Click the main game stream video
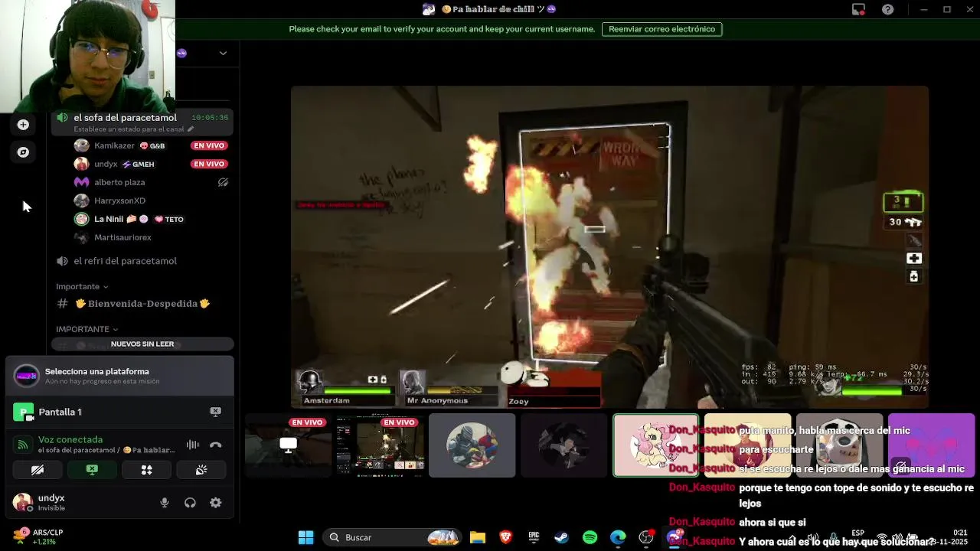980x551 pixels. click(609, 247)
